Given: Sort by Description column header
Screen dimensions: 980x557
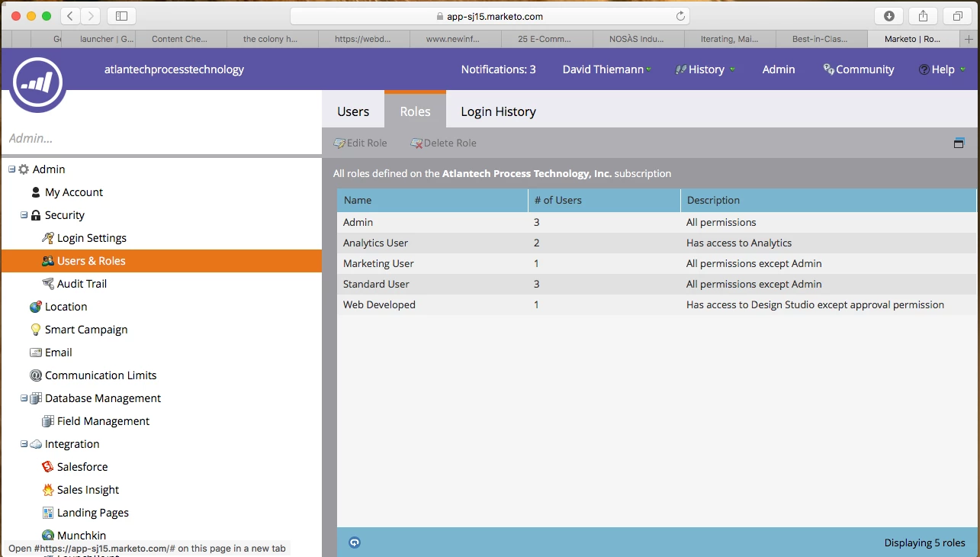Looking at the screenshot, I should (828, 200).
